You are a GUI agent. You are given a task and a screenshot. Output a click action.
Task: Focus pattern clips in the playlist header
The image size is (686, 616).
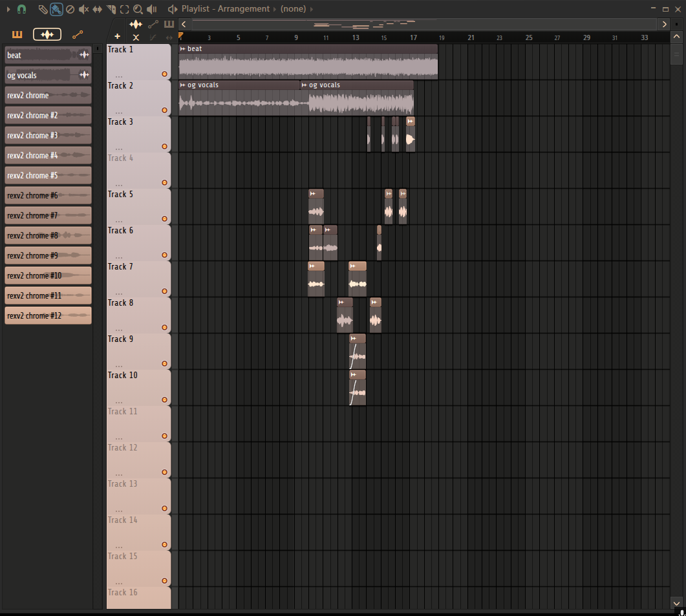coord(169,25)
